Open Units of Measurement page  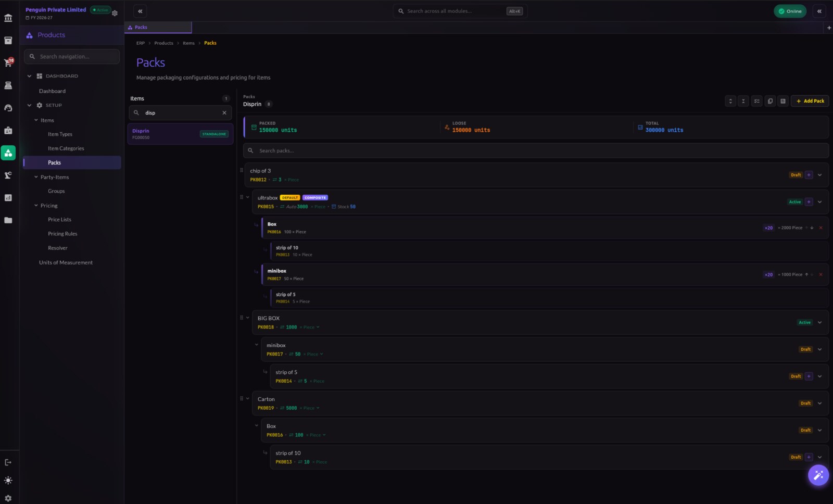[66, 262]
